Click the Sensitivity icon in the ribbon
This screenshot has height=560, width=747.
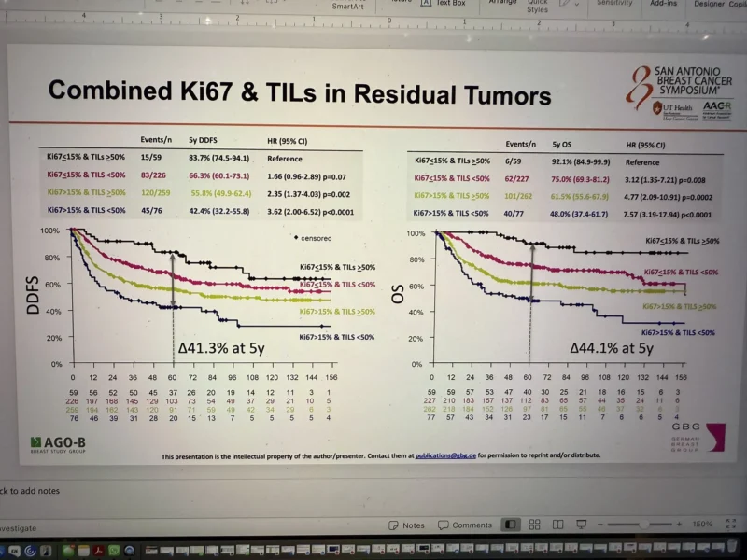(x=615, y=5)
